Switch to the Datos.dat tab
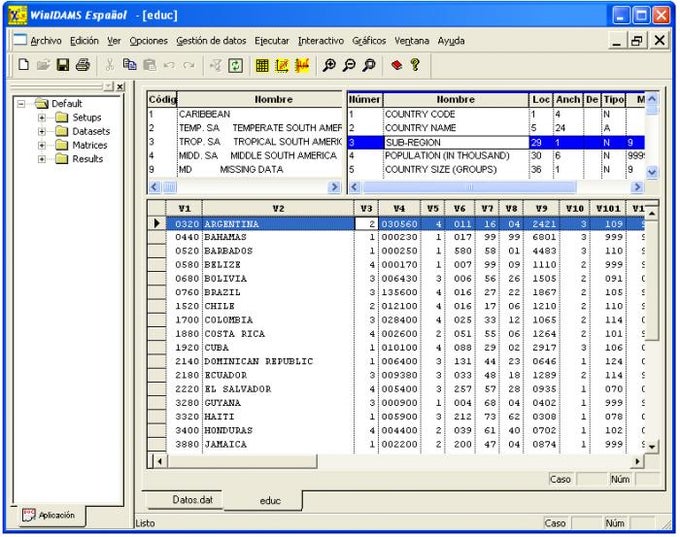This screenshot has width=680, height=537. (193, 500)
